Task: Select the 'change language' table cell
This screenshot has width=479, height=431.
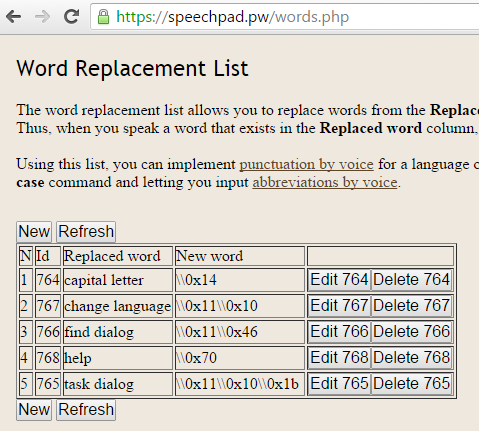Action: pos(118,306)
